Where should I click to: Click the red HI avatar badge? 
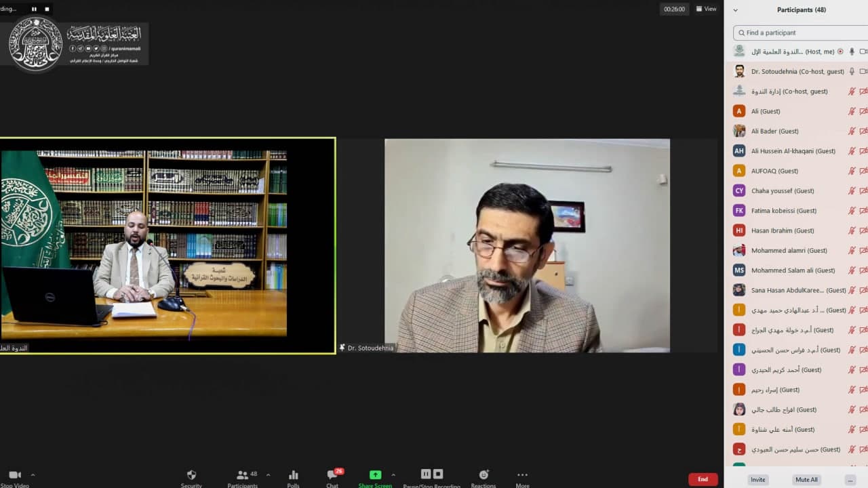pyautogui.click(x=739, y=230)
